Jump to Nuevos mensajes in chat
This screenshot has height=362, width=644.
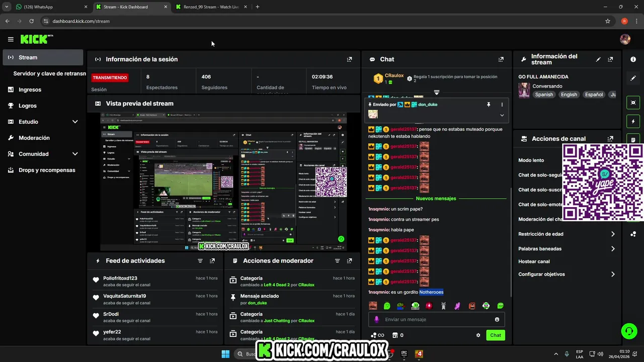[436, 199]
